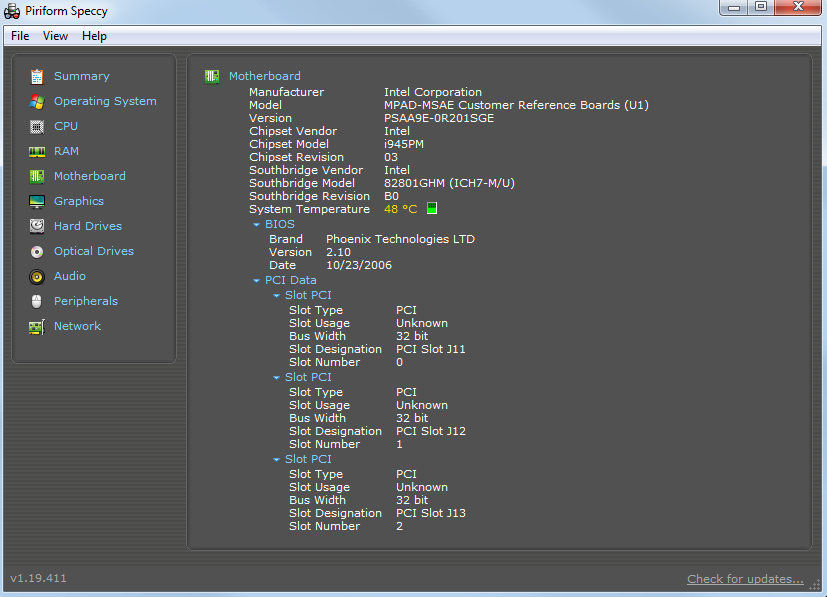Click the Intel Corporation manufacturer value

pos(432,92)
